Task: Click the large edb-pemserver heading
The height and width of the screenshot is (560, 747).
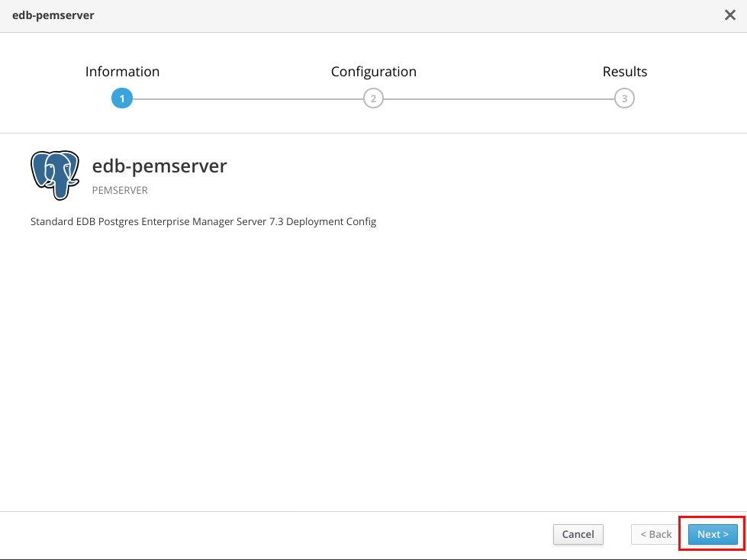Action: (x=159, y=166)
